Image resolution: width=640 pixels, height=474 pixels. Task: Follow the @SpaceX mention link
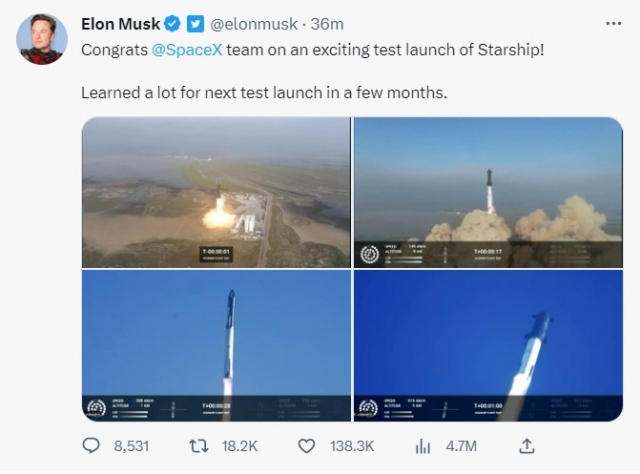[x=187, y=50]
